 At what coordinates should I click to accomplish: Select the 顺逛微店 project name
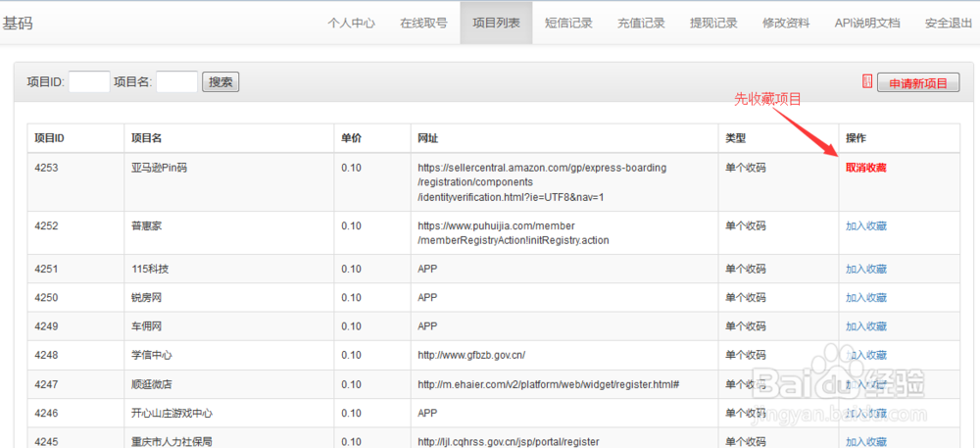point(151,384)
